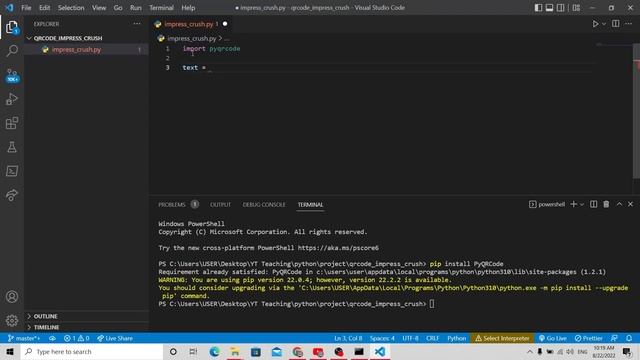Viewport: 640px width, 360px height.
Task: Click Select Interpreter warning in status bar
Action: pos(502,338)
